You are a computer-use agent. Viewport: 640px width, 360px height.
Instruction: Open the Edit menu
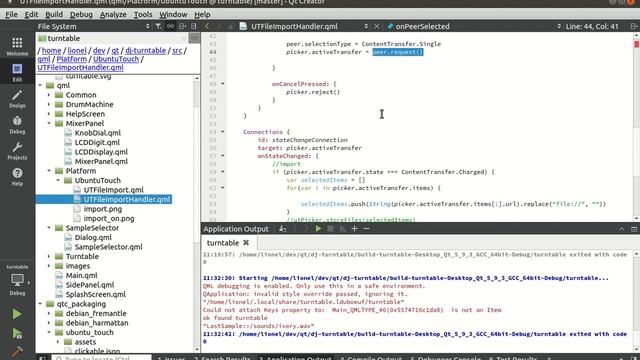(31, 14)
